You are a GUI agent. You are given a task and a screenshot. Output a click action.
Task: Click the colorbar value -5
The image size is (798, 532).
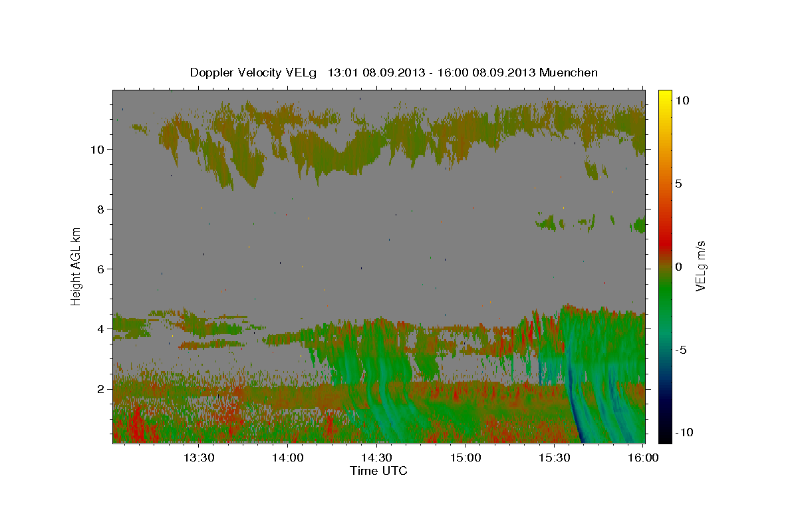681,350
